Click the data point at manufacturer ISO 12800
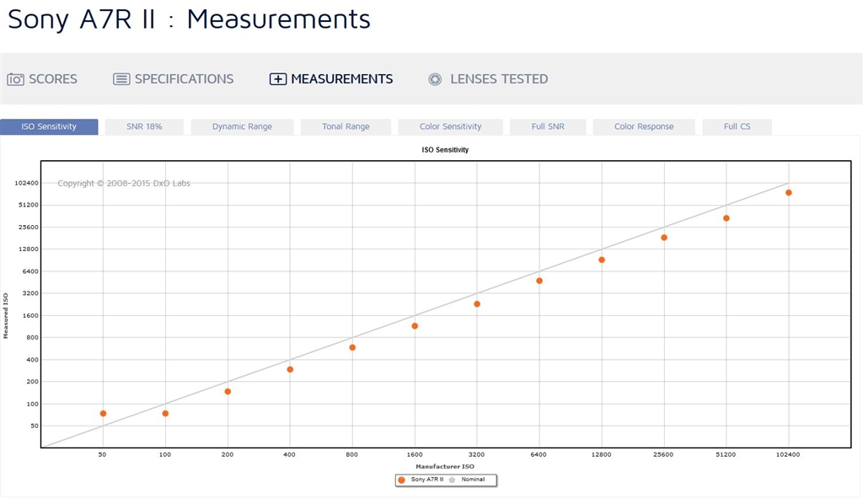Screen dimensions: 863x504 pos(602,260)
